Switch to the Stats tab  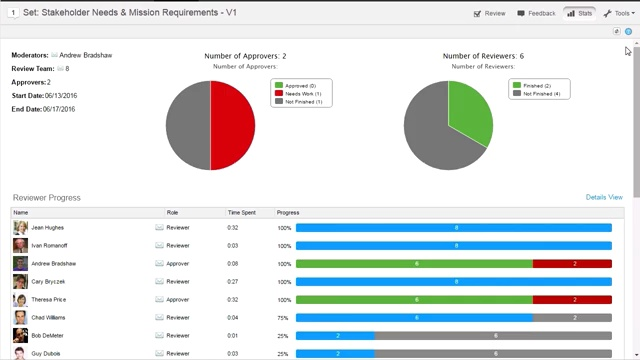tap(579, 13)
